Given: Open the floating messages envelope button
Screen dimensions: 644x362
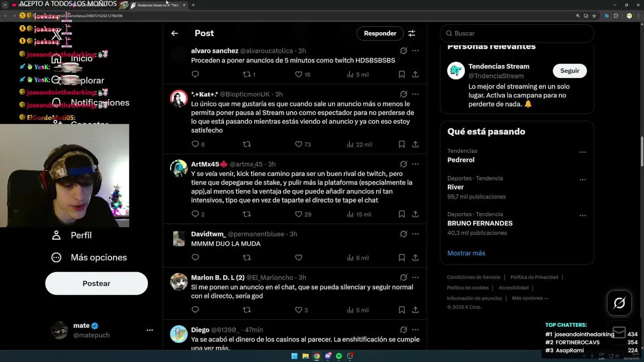Looking at the screenshot, I should [619, 332].
